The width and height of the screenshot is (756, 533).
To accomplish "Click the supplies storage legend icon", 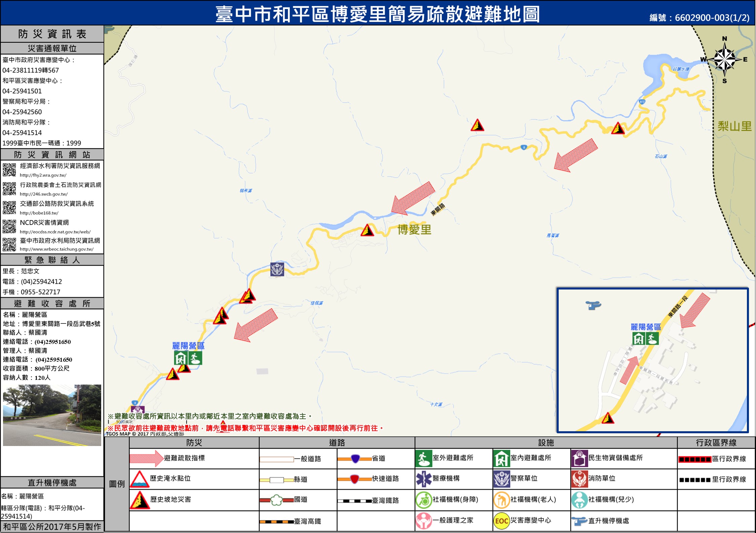I will pos(579,458).
